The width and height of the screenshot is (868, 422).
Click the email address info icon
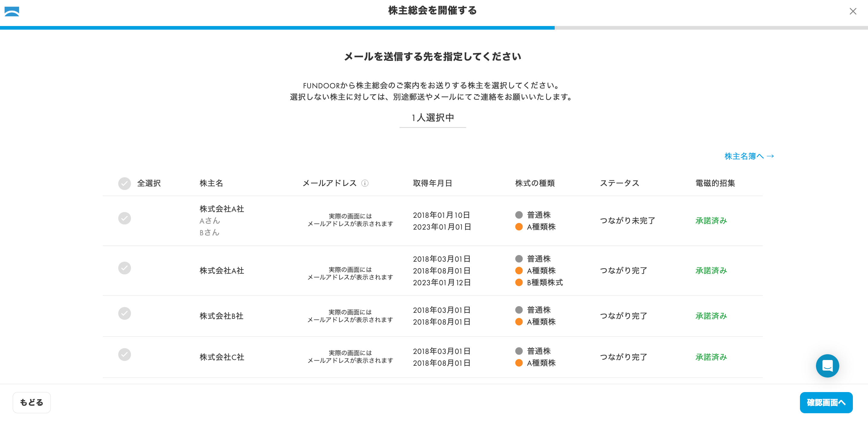(x=364, y=183)
